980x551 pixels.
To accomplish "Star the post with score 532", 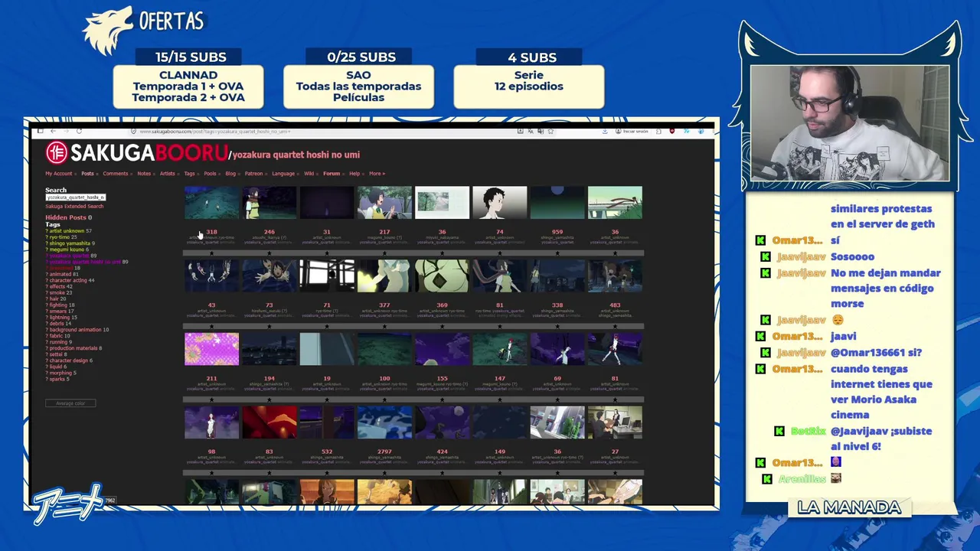I will [x=327, y=473].
